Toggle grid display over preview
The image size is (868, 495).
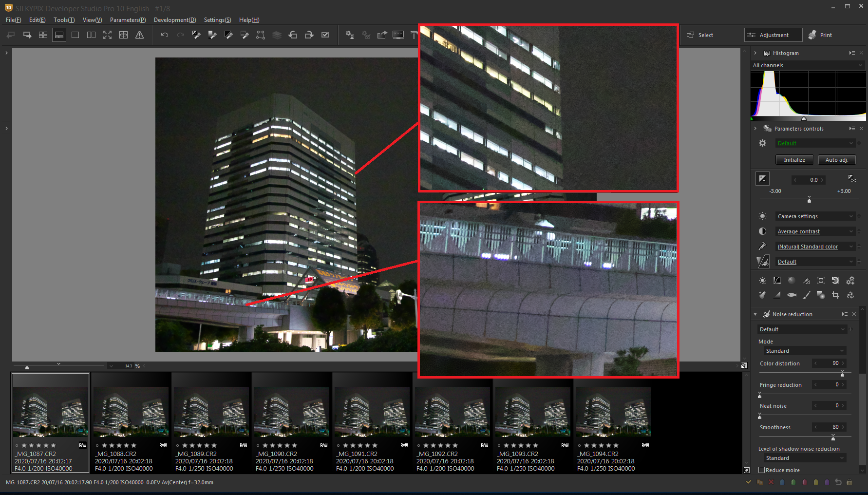pyautogui.click(x=123, y=35)
